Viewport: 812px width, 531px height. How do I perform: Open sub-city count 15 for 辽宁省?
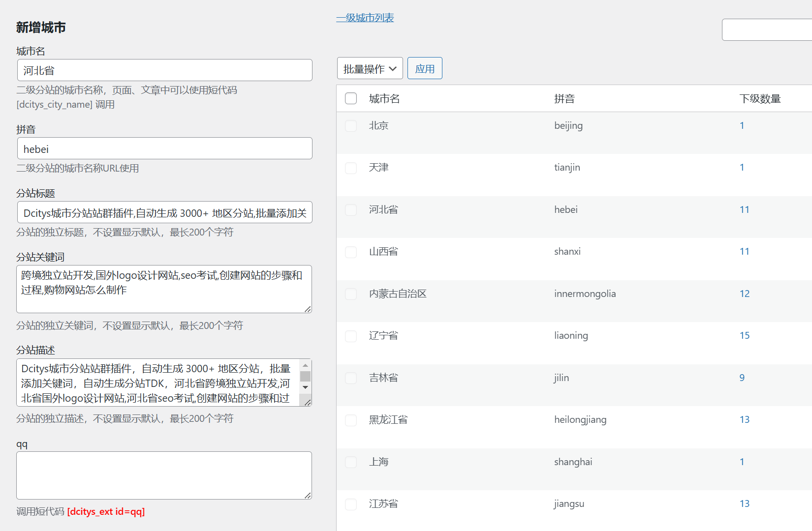tap(745, 335)
